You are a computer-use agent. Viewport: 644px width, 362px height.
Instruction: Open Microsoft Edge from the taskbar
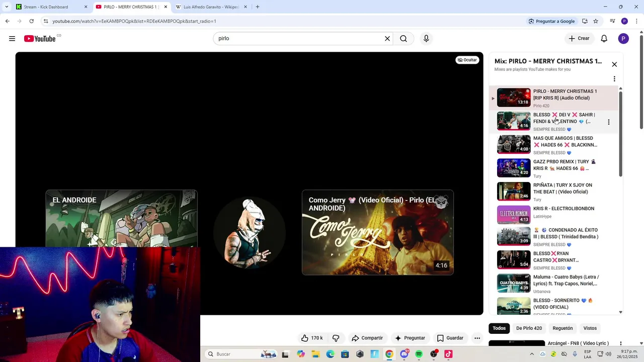click(x=330, y=354)
